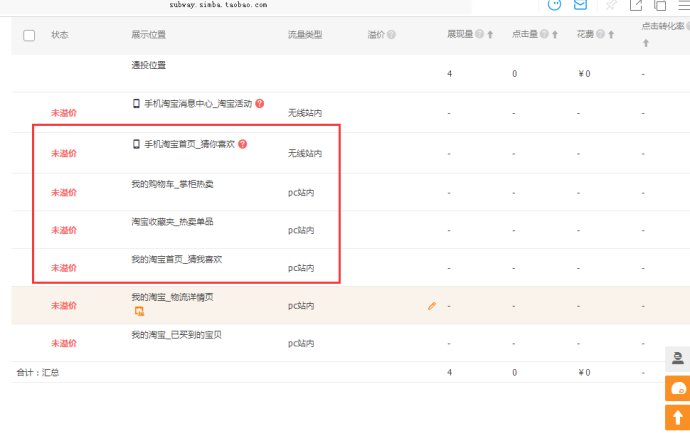Screen dimensions: 690x436
Task: Show help icon beside 展现量 header
Action: coord(479,34)
